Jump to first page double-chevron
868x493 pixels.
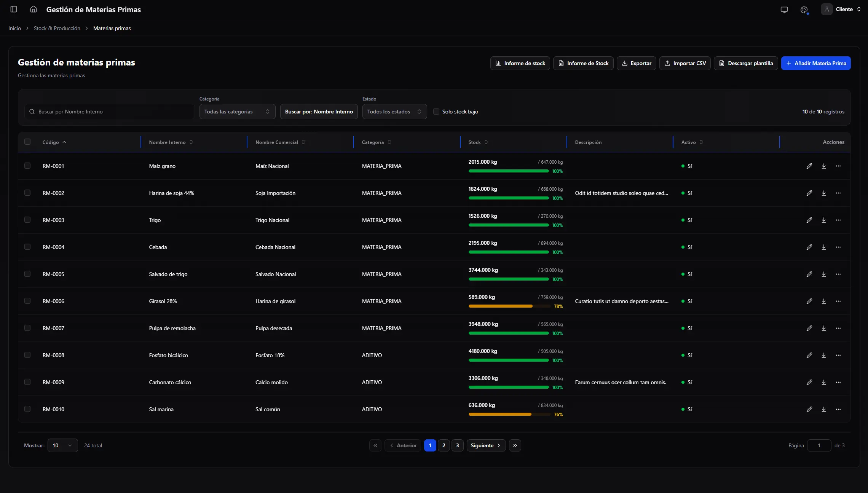pyautogui.click(x=375, y=445)
